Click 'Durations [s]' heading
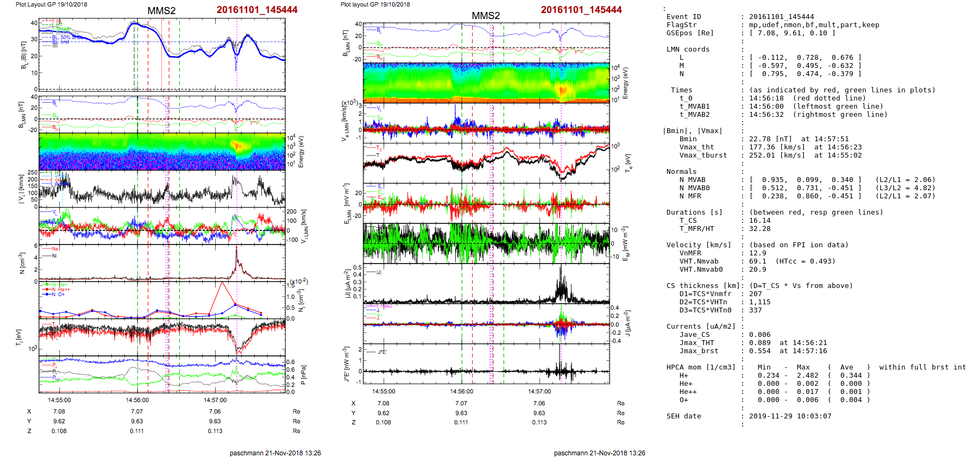The height and width of the screenshot is (457, 980). (x=694, y=212)
